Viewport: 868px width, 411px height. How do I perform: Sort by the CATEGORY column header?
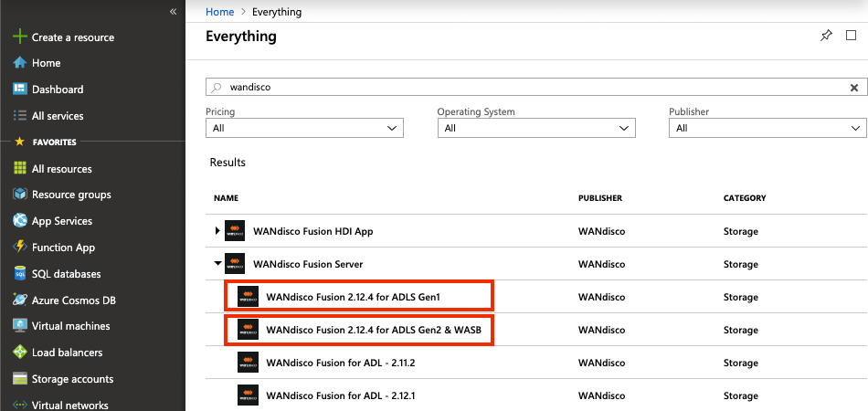coord(745,198)
